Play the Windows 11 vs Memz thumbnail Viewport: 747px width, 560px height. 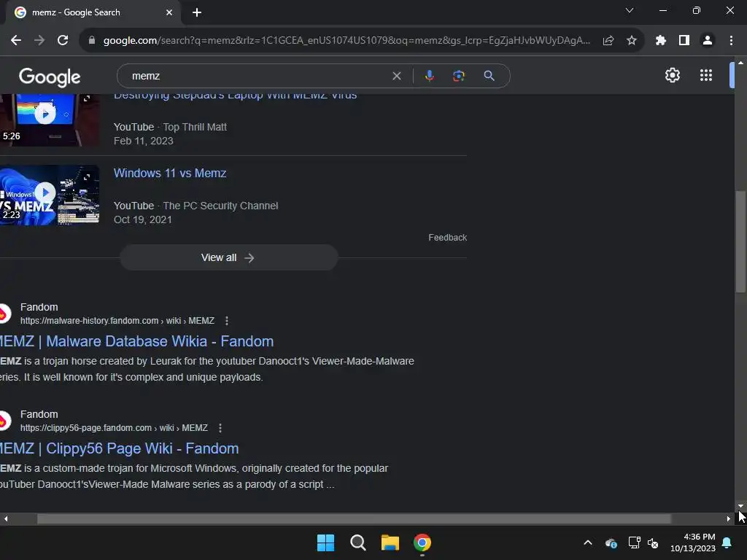[x=50, y=195]
